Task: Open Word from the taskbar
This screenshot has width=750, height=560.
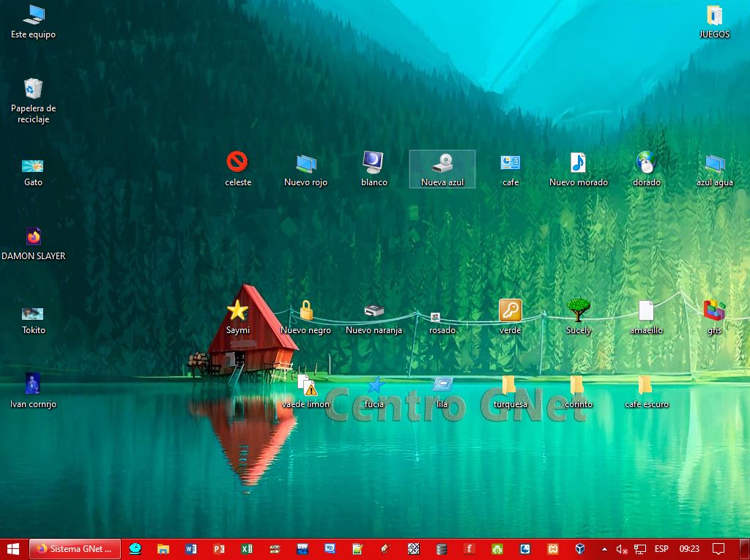Action: [191, 548]
